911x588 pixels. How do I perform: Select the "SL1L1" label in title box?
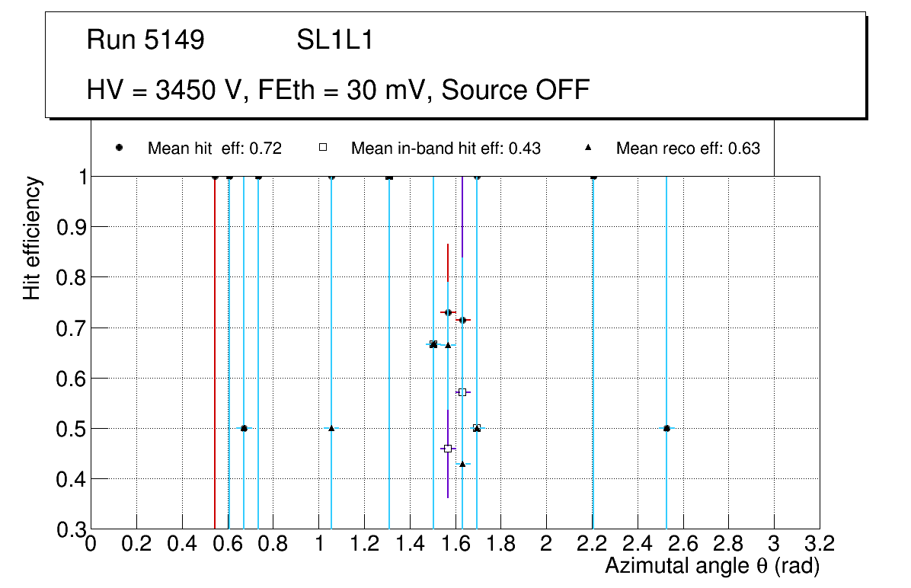[x=335, y=40]
